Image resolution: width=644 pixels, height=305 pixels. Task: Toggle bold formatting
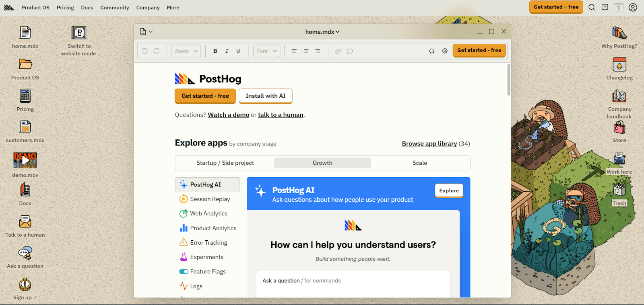[x=215, y=51]
